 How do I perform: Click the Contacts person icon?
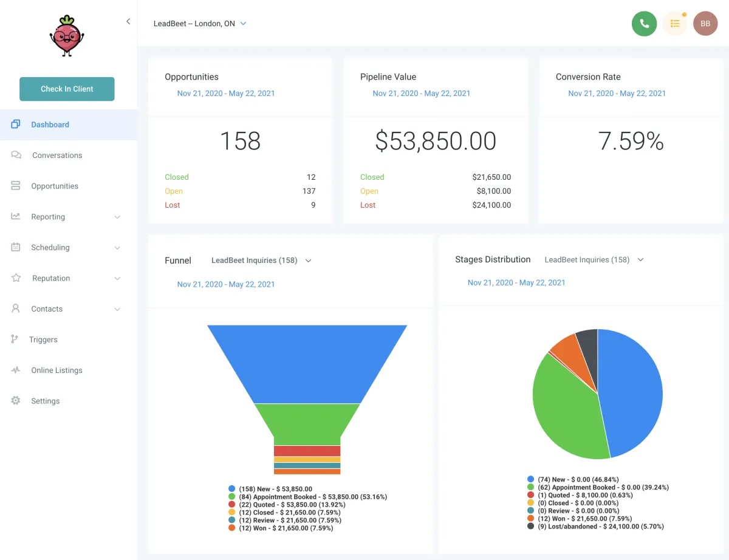pyautogui.click(x=16, y=309)
